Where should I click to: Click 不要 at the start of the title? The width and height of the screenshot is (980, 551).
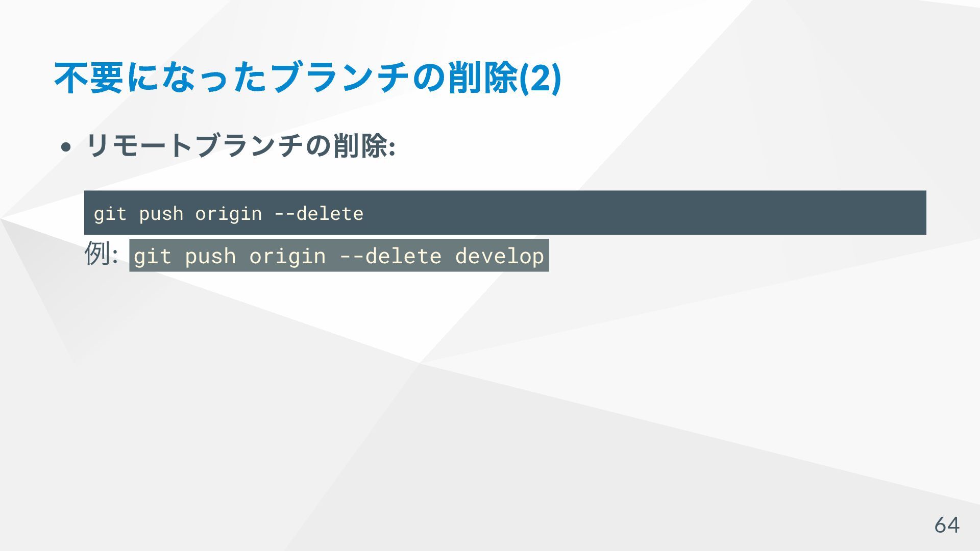point(89,78)
